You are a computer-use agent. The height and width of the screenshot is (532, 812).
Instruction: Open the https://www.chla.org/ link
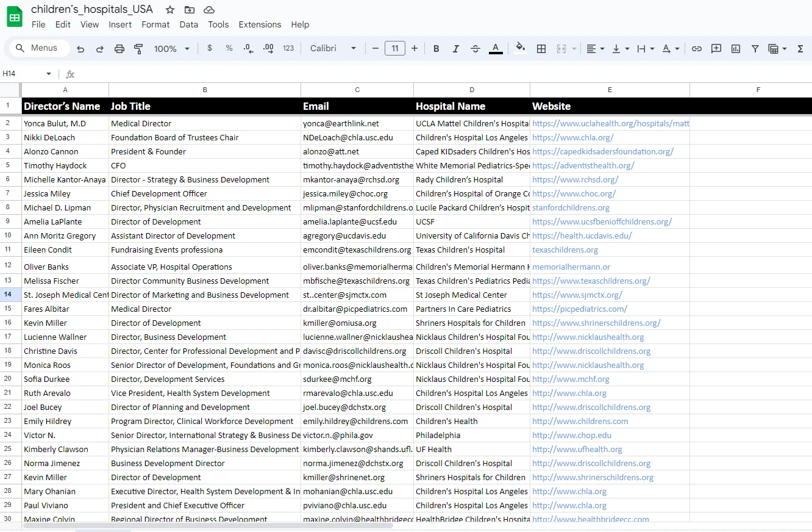click(x=573, y=137)
